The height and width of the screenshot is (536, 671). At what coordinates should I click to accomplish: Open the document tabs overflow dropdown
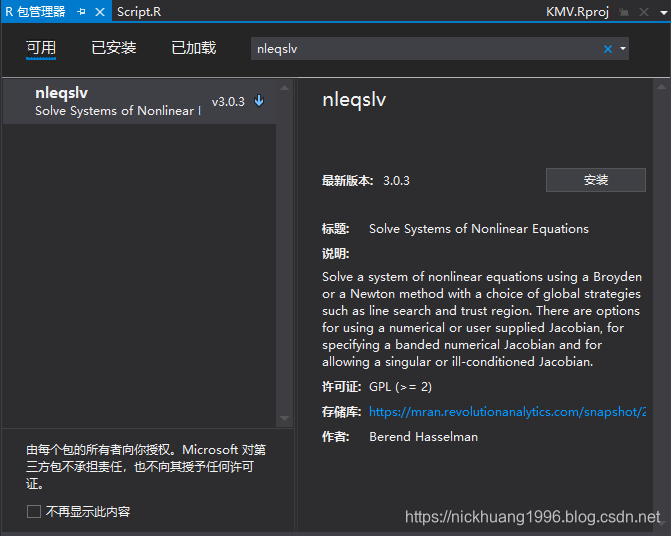(664, 12)
